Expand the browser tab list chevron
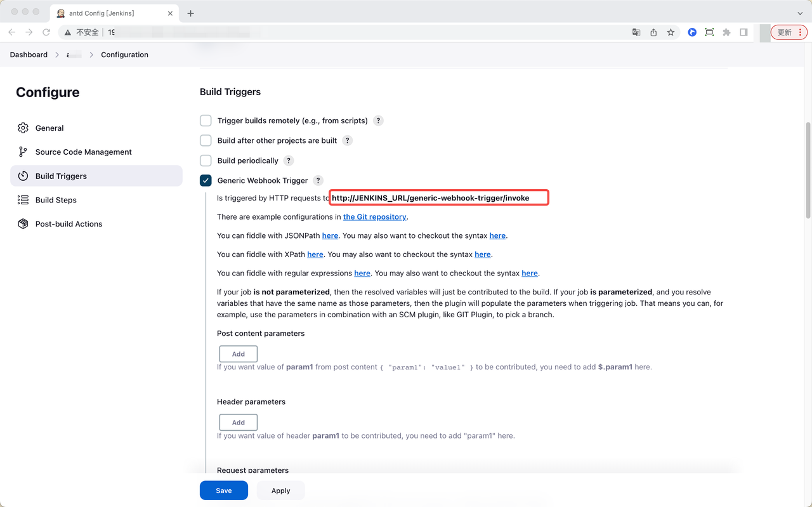 pyautogui.click(x=800, y=13)
